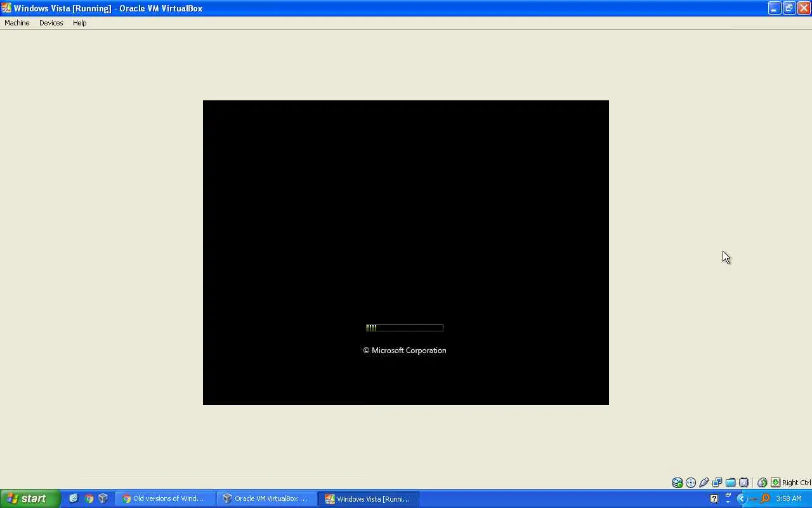Minimize the Windows Vista VirtualBox window
The image size is (812, 508).
coord(774,8)
